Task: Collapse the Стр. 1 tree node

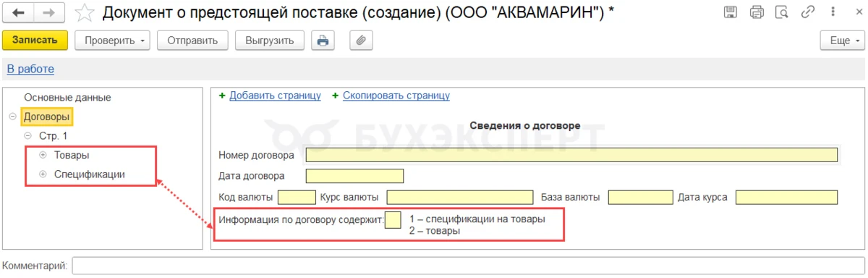Action: point(27,135)
